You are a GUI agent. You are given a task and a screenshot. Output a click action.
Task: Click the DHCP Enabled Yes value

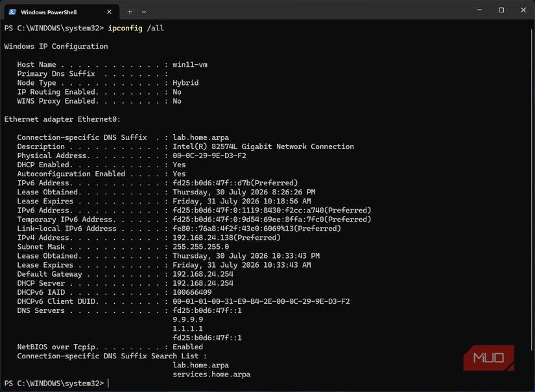point(179,165)
